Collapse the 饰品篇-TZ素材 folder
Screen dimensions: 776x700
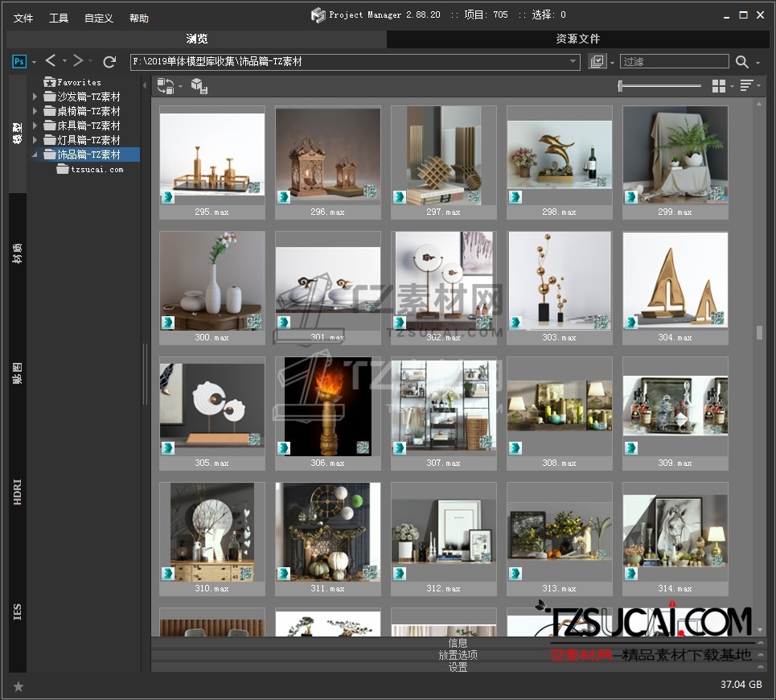pos(35,154)
